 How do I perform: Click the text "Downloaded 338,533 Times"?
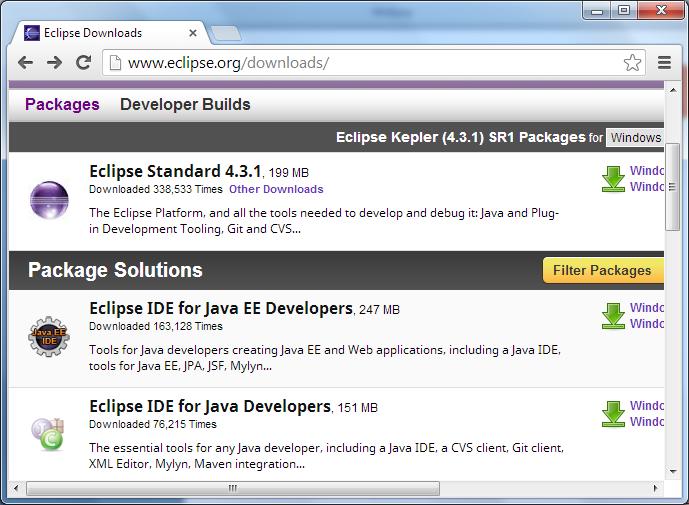[x=156, y=189]
